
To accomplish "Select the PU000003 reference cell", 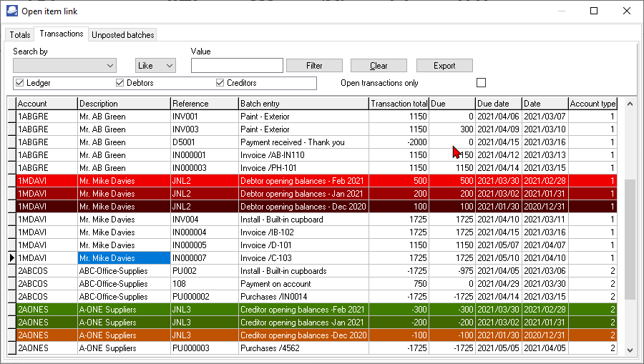I will click(x=204, y=348).
